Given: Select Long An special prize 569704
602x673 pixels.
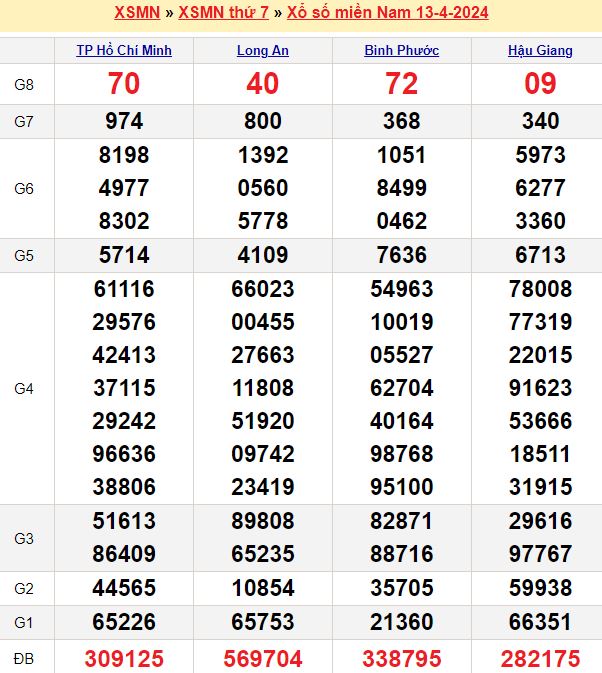Looking at the screenshot, I should tap(263, 658).
